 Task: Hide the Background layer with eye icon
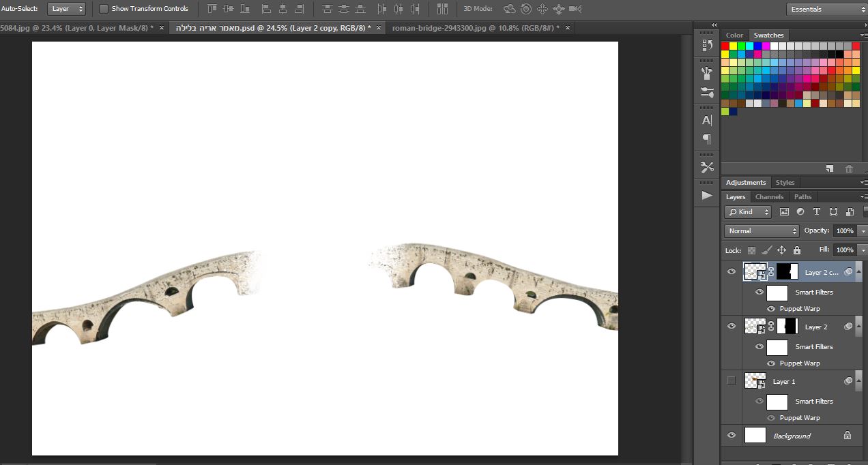click(732, 436)
